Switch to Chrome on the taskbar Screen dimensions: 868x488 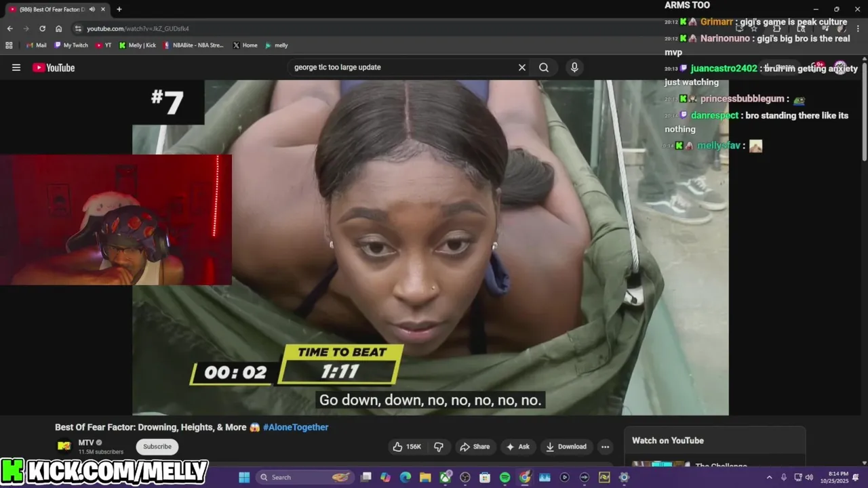pyautogui.click(x=525, y=477)
